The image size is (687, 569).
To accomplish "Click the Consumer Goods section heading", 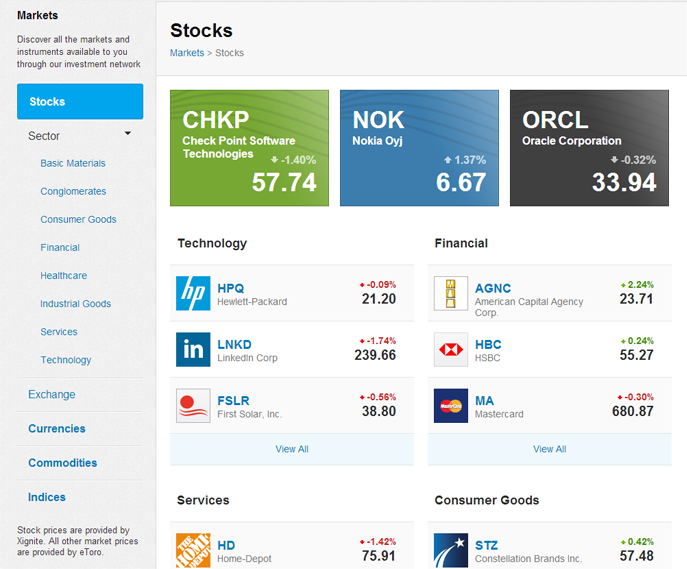I will coord(487,500).
